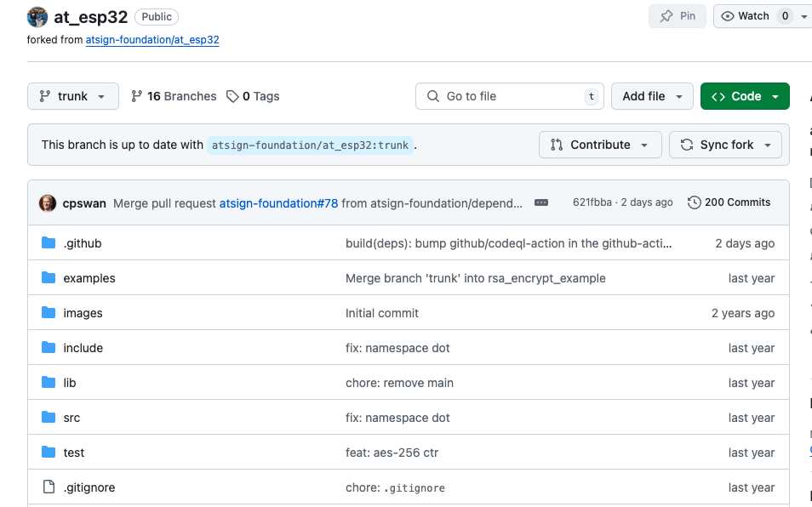
Task: Open the .github folder
Action: pyautogui.click(x=83, y=243)
